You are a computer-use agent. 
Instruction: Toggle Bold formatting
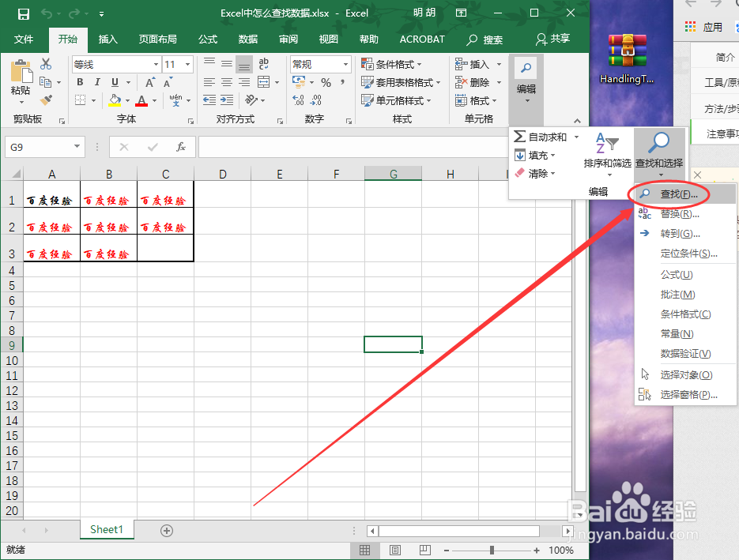[x=80, y=82]
